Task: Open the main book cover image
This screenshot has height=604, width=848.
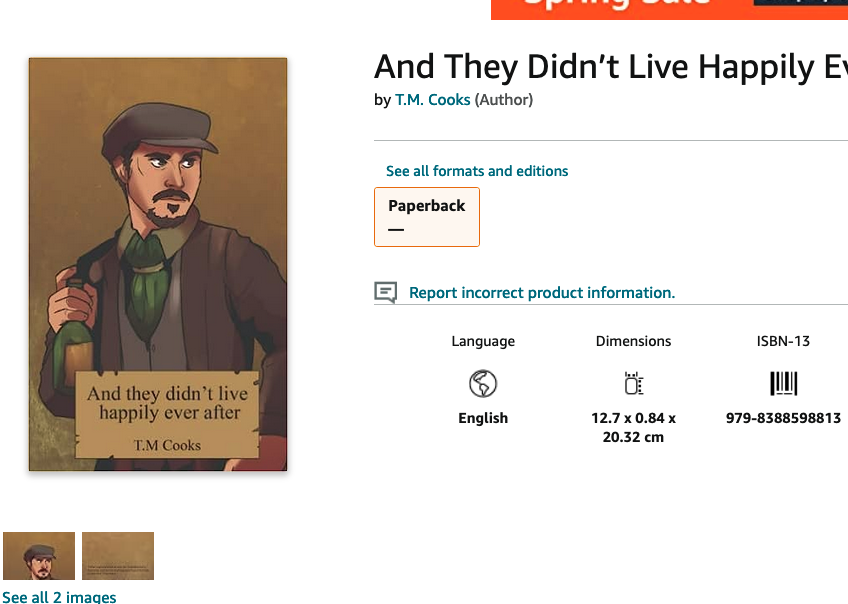Action: click(x=158, y=264)
